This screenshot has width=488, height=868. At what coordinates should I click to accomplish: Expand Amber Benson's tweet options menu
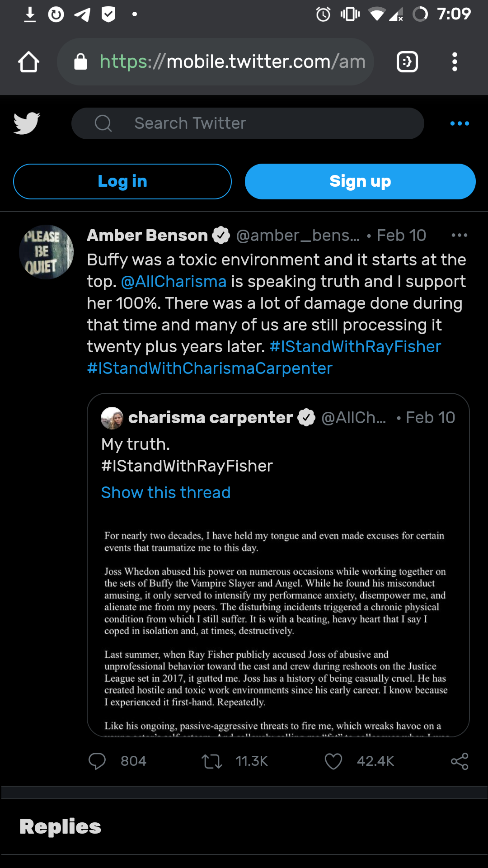pos(459,235)
